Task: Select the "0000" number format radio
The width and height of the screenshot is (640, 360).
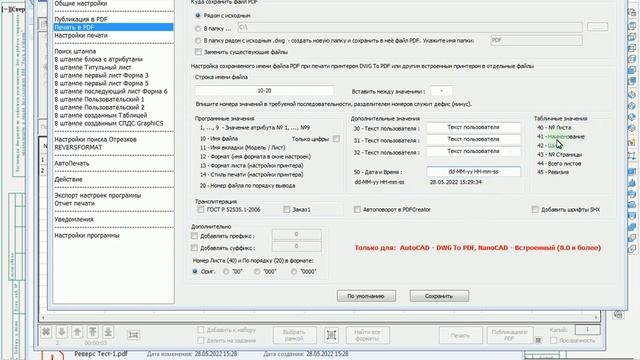Action: 294,271
